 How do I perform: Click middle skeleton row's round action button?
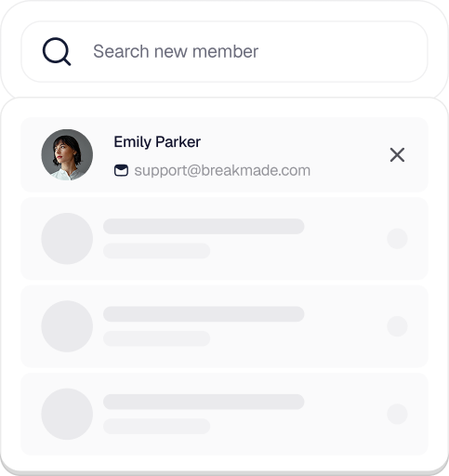[x=397, y=326]
